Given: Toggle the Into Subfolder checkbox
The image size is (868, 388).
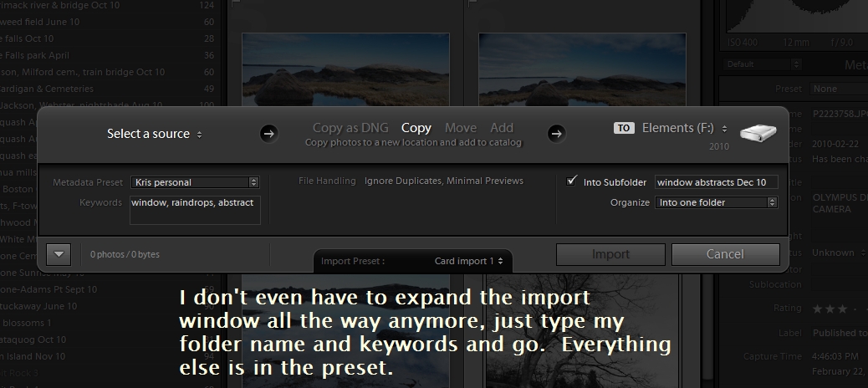Looking at the screenshot, I should [572, 181].
